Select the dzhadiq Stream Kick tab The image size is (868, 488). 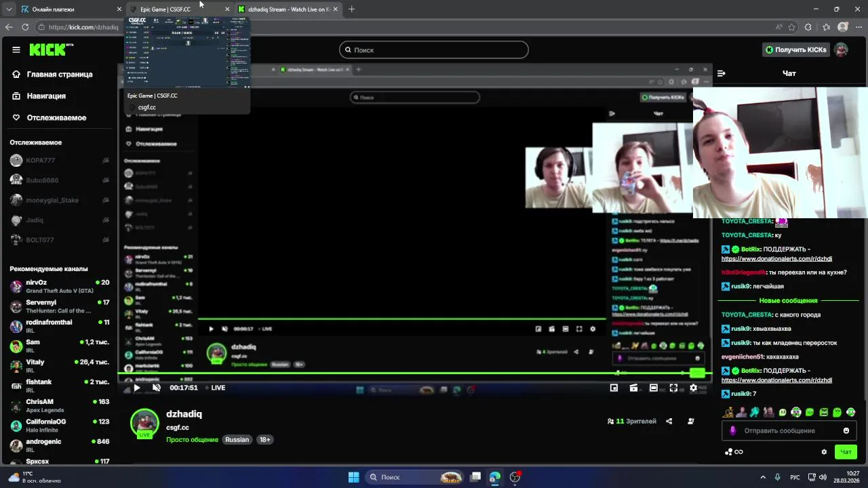[x=288, y=9]
